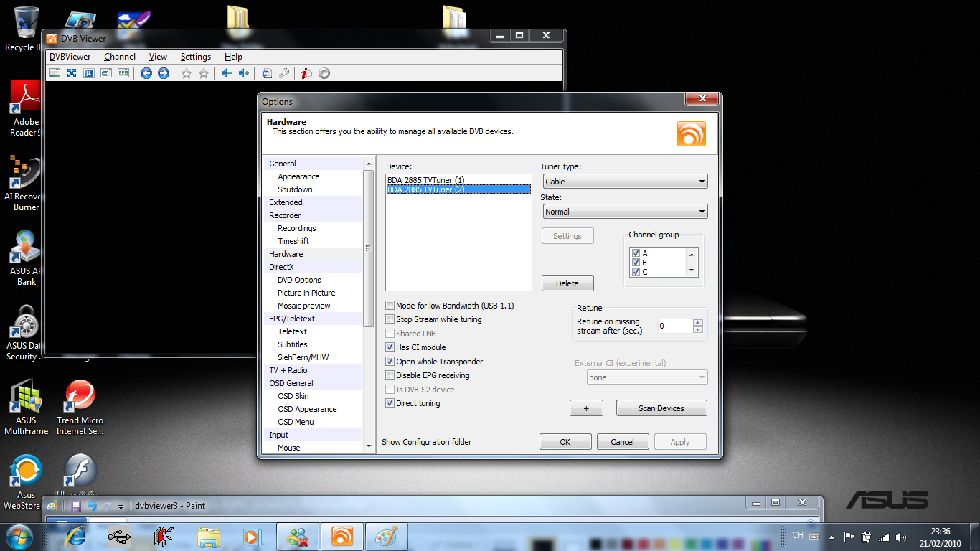980x551 pixels.
Task: Open the Recycle Bin on the desktop
Action: [26, 29]
